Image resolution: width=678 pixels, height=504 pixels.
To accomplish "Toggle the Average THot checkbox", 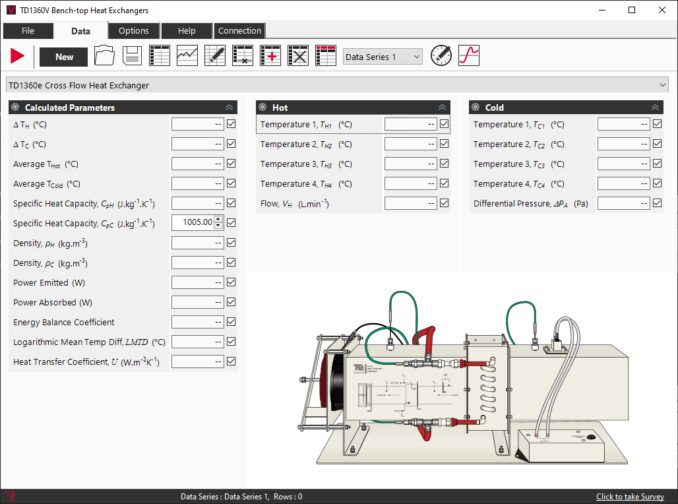I will (231, 164).
